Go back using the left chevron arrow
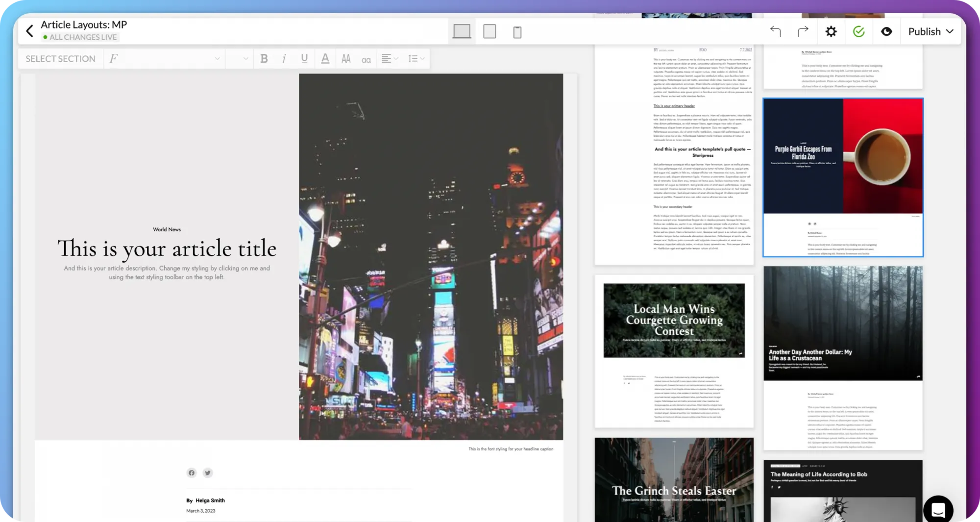 coord(29,31)
